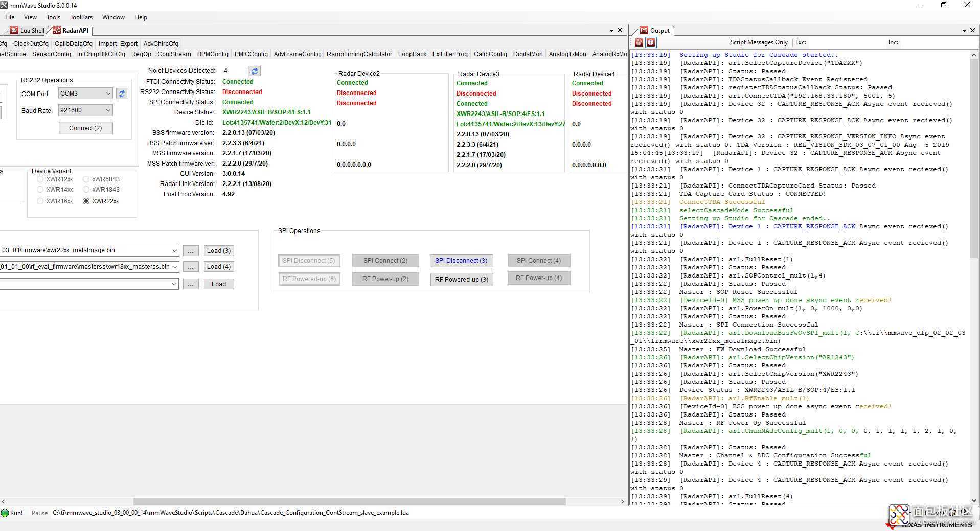Switch to the SensorConfig tab
Image resolution: width=980 pixels, height=531 pixels.
click(x=52, y=54)
